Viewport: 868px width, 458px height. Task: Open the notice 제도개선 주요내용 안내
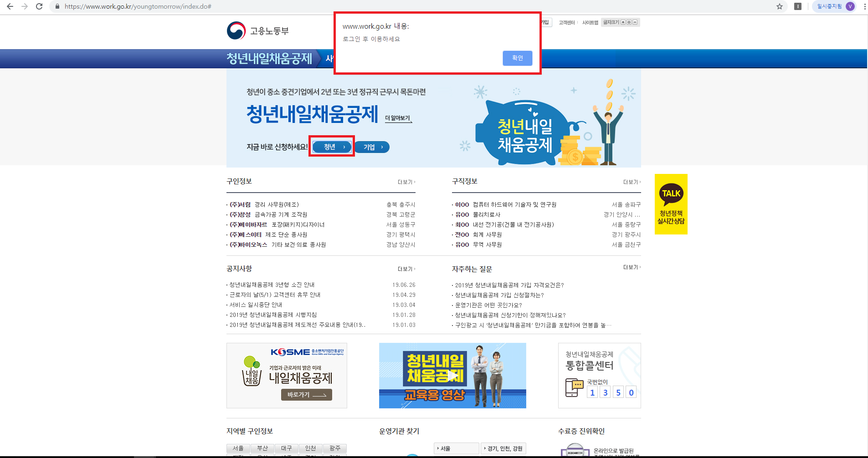297,325
